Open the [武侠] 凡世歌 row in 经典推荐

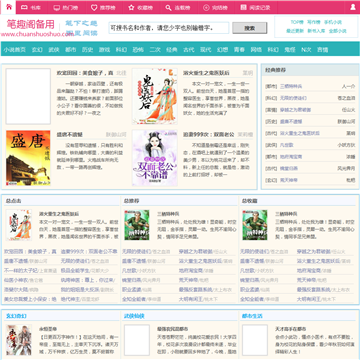[310, 145]
